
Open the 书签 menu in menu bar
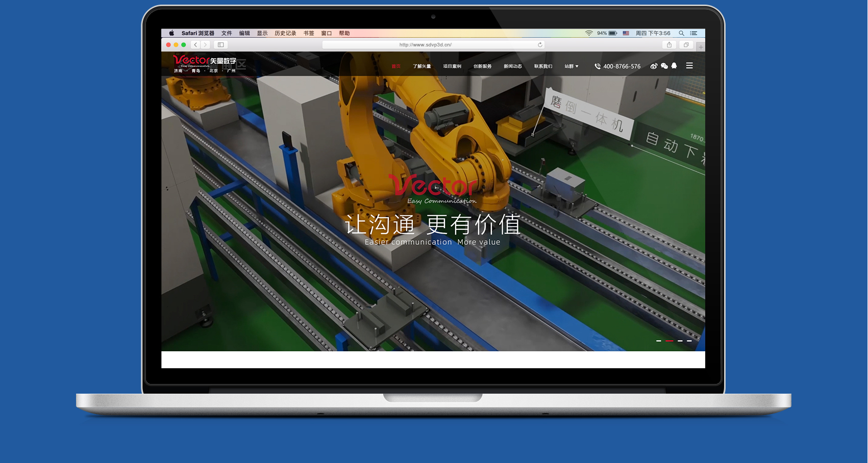309,33
